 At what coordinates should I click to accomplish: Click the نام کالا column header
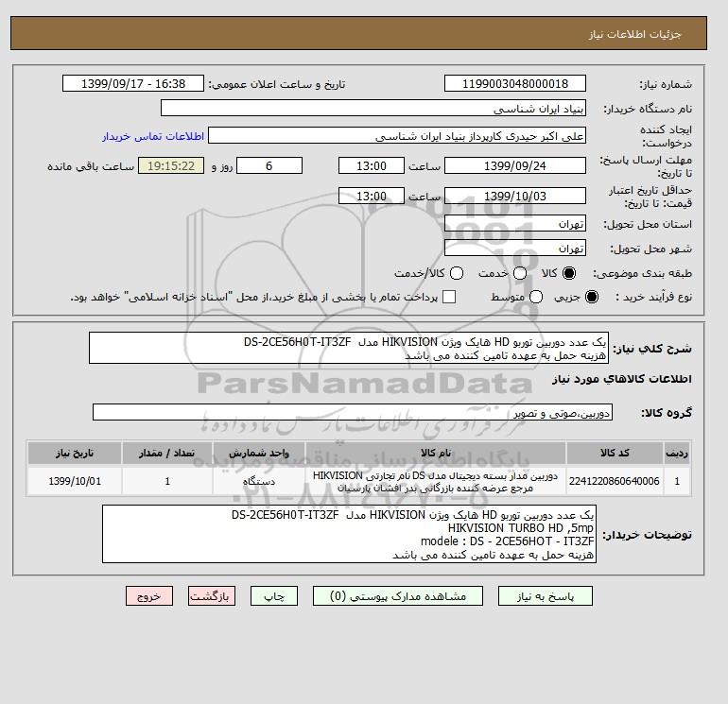coord(436,453)
